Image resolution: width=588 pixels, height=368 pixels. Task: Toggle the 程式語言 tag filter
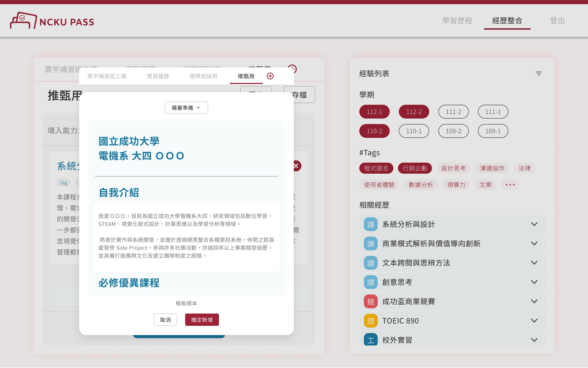click(376, 168)
